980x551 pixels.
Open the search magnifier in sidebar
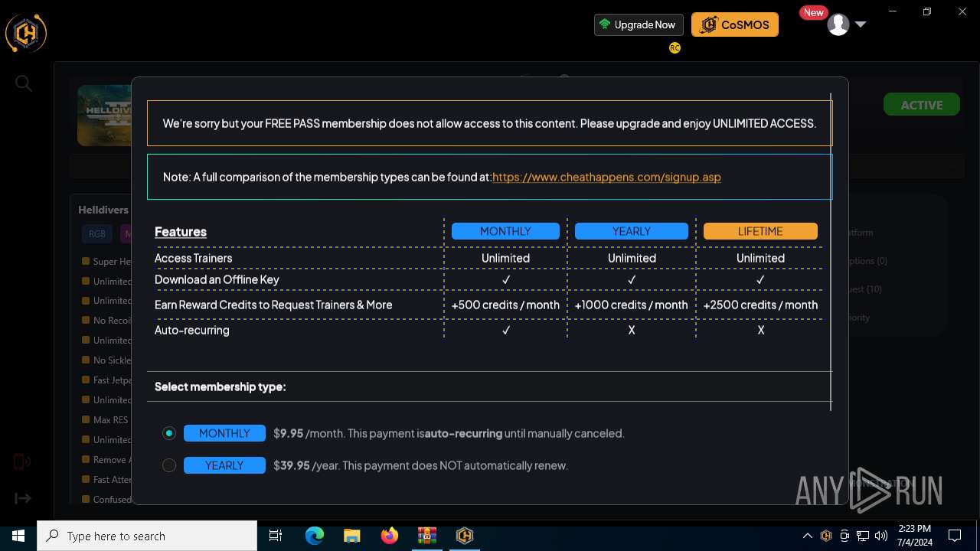point(24,83)
